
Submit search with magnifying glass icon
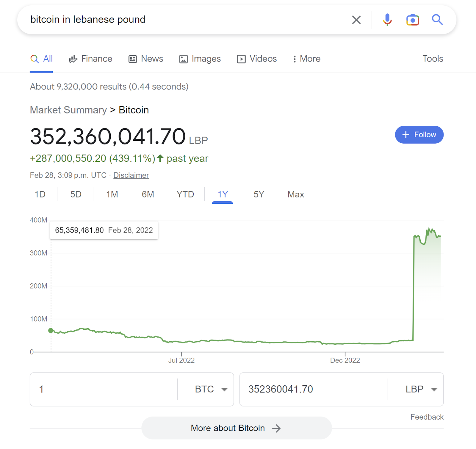click(437, 20)
